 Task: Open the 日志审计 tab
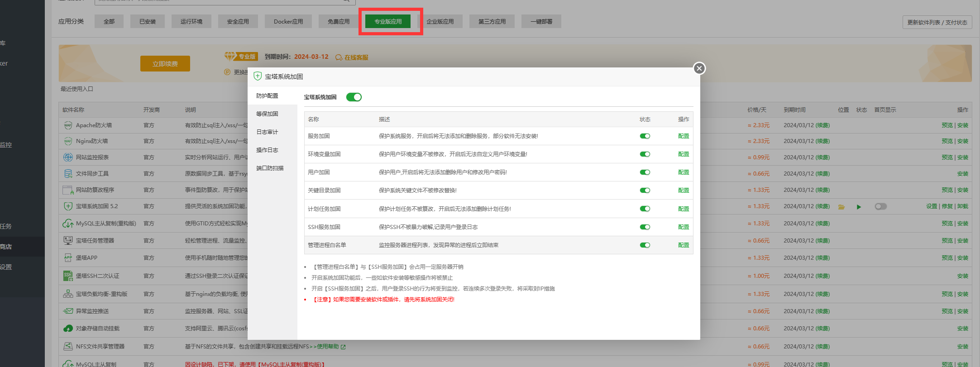(x=272, y=132)
